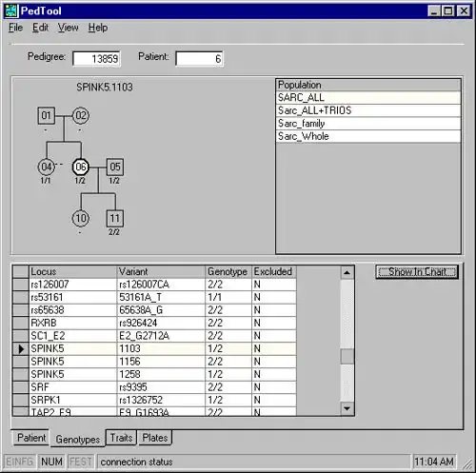Click the Patient number input field
Image resolution: width=476 pixels, height=473 pixels.
click(199, 59)
